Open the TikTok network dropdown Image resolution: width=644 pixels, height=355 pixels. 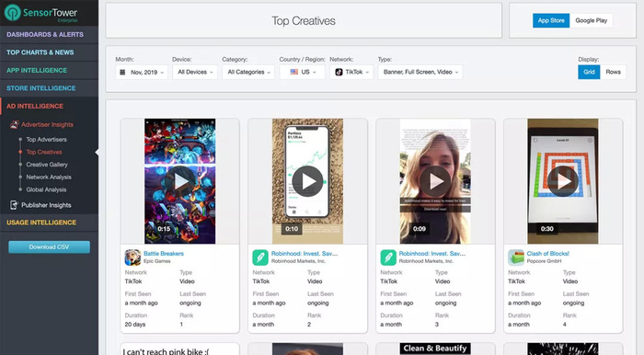point(351,73)
